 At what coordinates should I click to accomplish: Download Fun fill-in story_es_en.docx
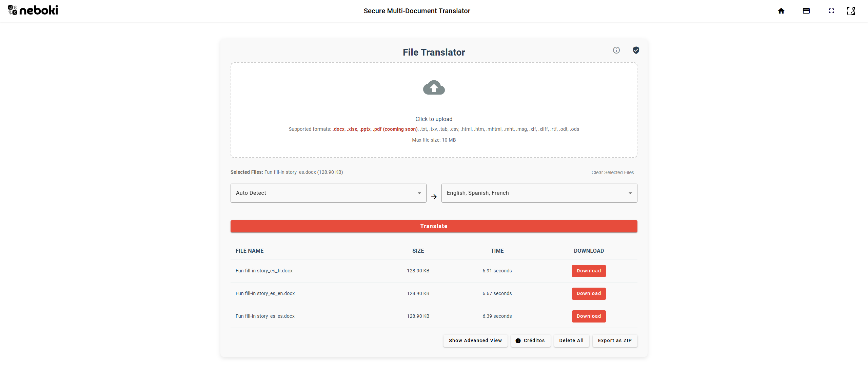pyautogui.click(x=589, y=293)
